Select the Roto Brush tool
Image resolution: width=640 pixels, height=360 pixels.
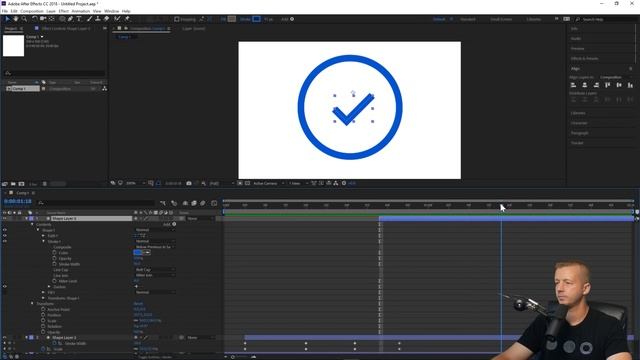tap(118, 19)
